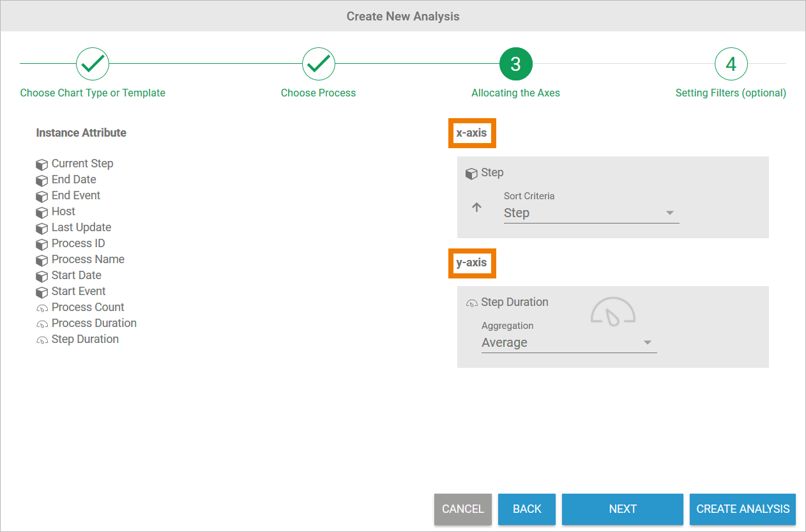Click the Create Analysis button
Screen dimensions: 806x532
coord(743,509)
